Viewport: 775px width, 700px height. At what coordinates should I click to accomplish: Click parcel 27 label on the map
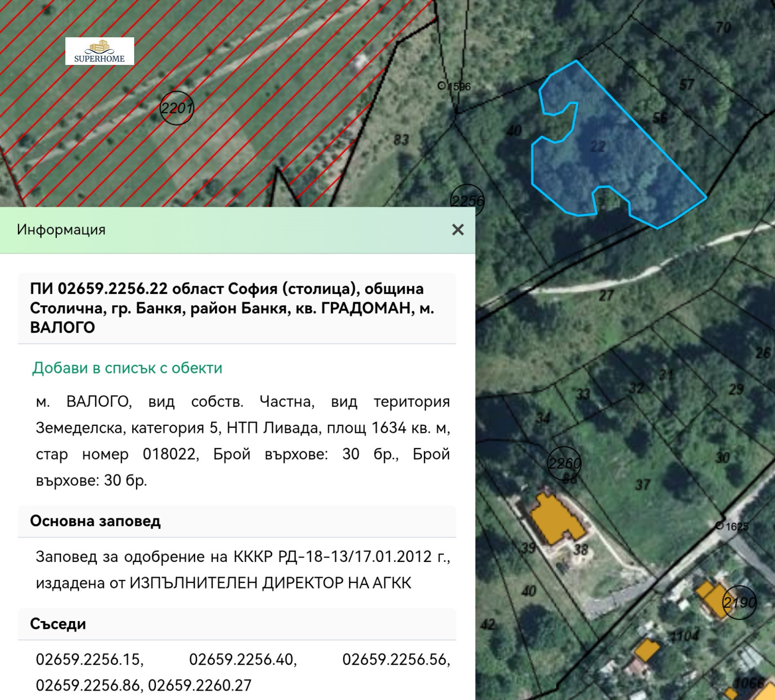[606, 295]
